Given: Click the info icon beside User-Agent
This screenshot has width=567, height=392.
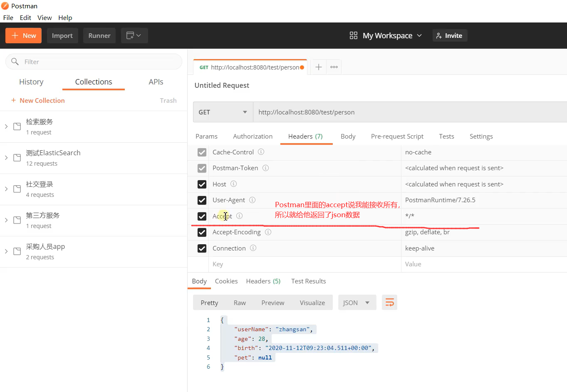Looking at the screenshot, I should tap(252, 200).
